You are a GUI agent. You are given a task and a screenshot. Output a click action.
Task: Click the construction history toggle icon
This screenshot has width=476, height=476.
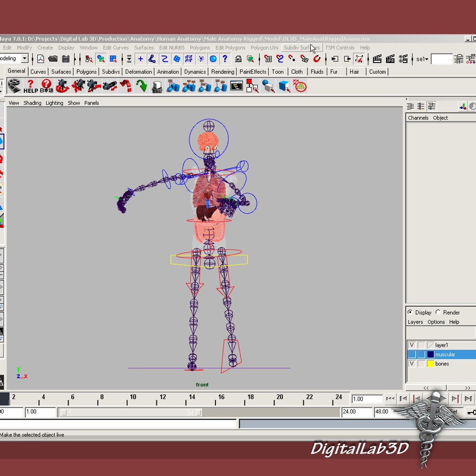(x=359, y=59)
